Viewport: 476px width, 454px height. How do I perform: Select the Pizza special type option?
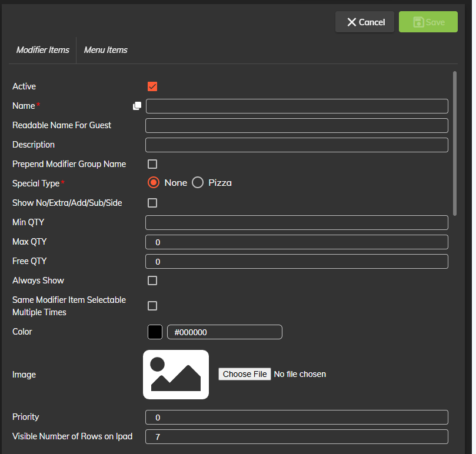tap(198, 183)
